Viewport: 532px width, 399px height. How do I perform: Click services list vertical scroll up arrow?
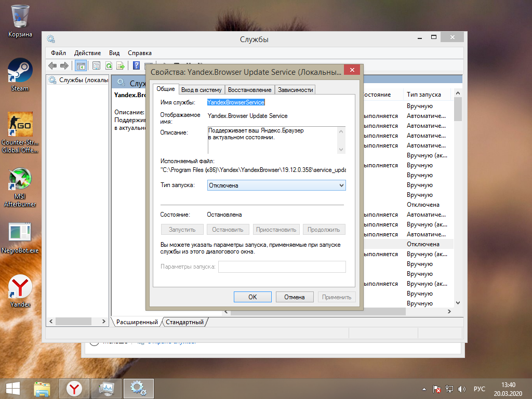[x=458, y=93]
